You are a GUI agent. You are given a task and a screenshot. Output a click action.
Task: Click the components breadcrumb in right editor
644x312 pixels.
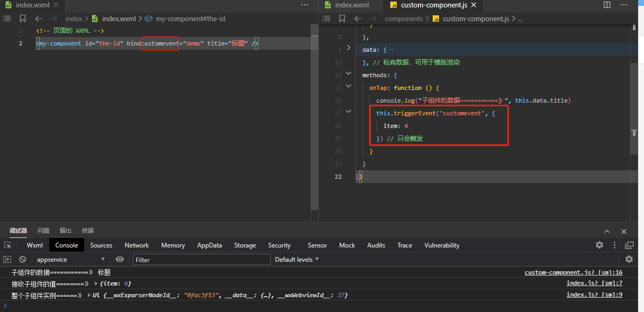(404, 19)
